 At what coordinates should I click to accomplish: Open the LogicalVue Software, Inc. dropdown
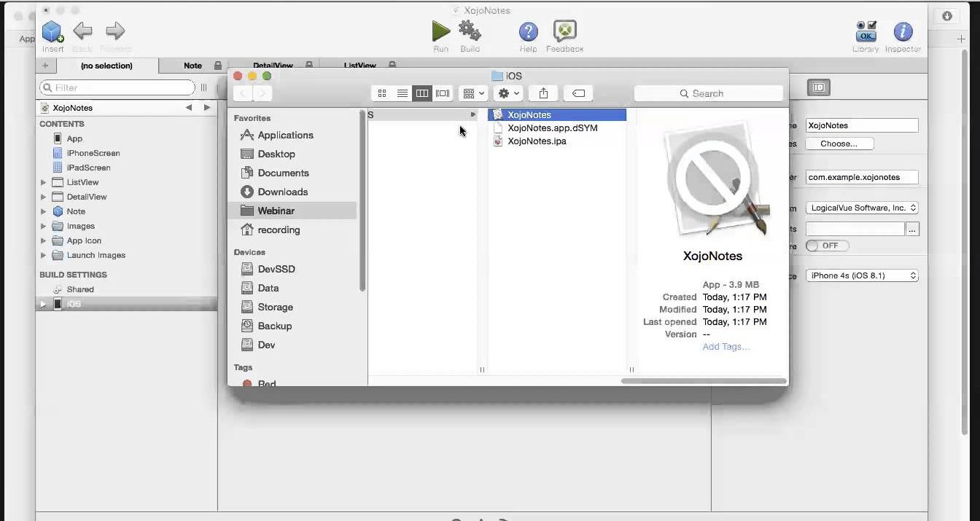tap(861, 208)
